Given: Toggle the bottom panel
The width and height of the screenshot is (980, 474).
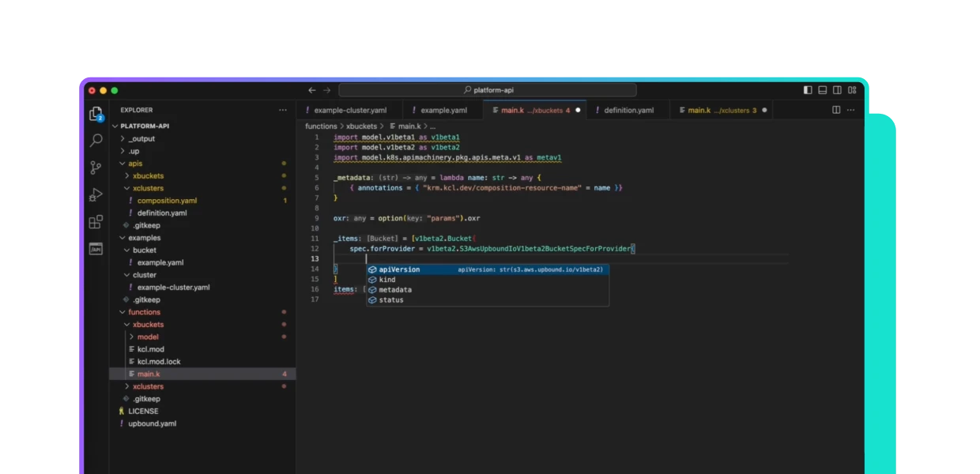Looking at the screenshot, I should click(x=823, y=90).
